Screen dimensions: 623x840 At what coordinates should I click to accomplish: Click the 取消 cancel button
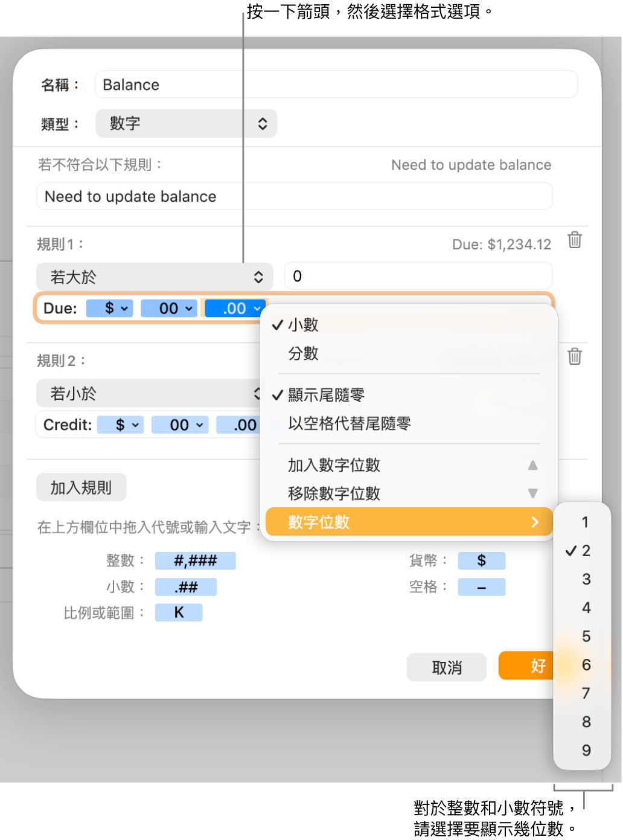click(447, 667)
